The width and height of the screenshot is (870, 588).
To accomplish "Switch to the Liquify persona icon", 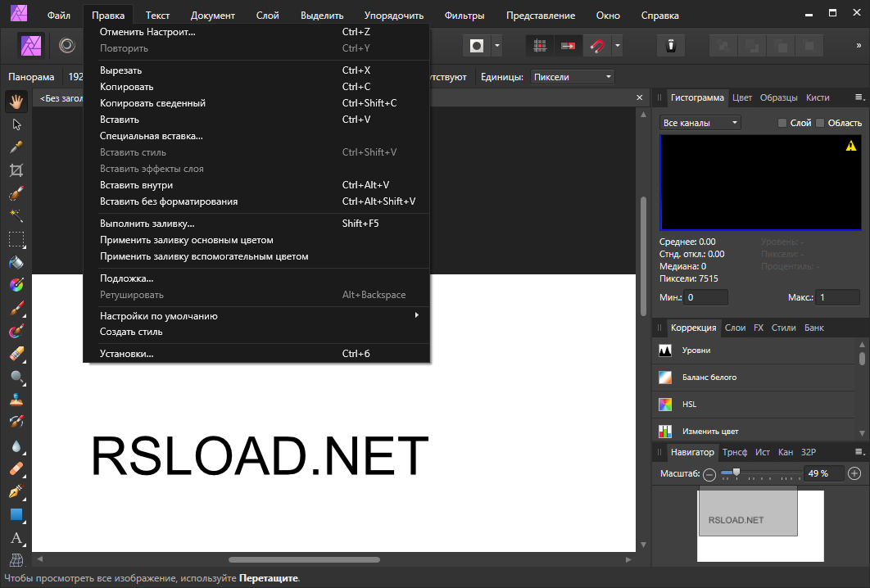I will [x=67, y=46].
